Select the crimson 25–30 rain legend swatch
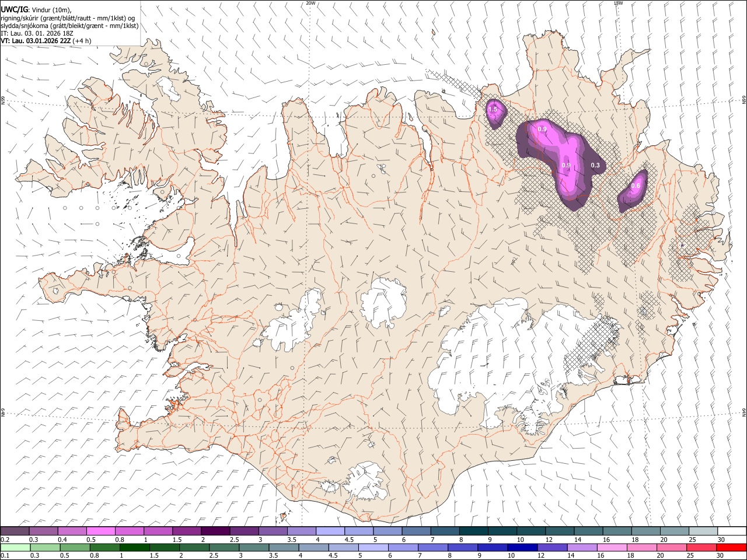This screenshot has height=560, width=747. (x=701, y=547)
